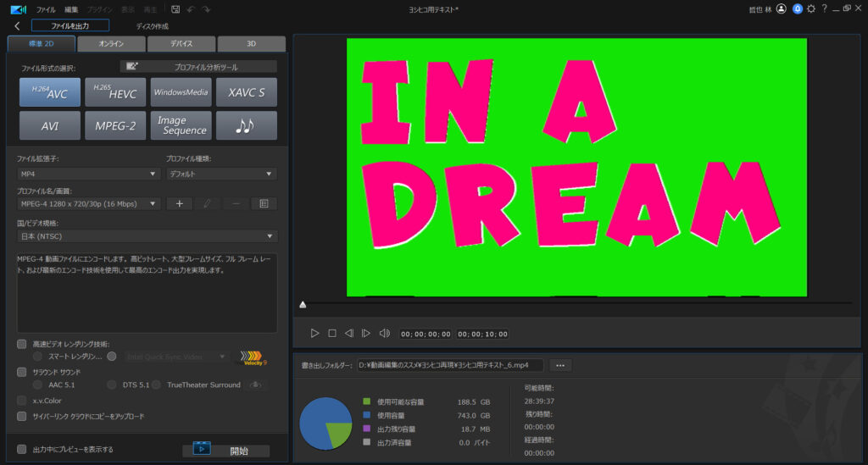The image size is (868, 465).
Task: Click the 書き出しフォルダー path field
Action: point(450,365)
